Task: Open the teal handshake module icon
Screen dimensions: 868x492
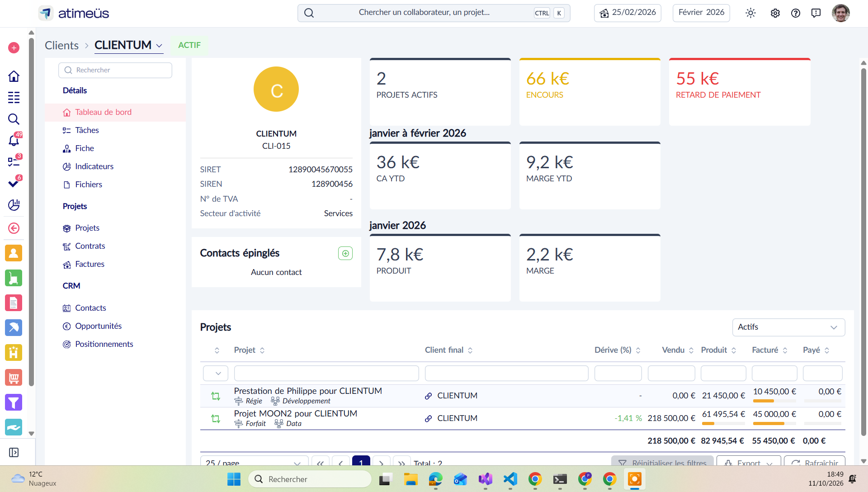Action: [x=14, y=427]
